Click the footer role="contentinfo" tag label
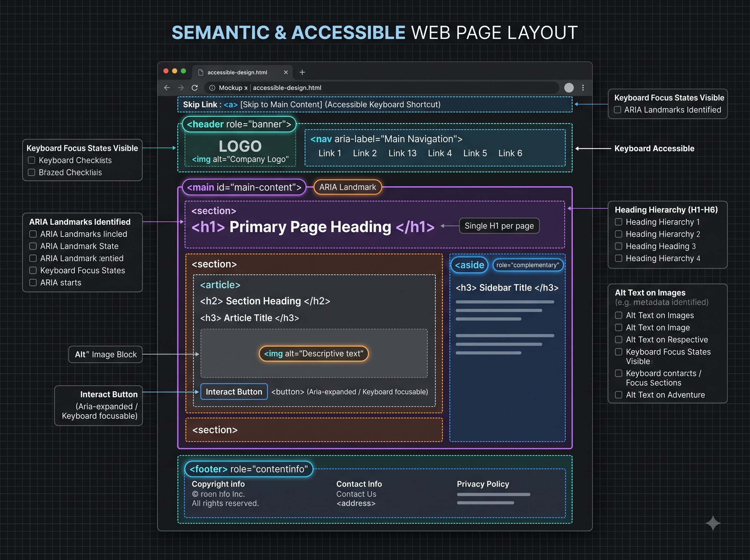This screenshot has height=560, width=750. 249,469
